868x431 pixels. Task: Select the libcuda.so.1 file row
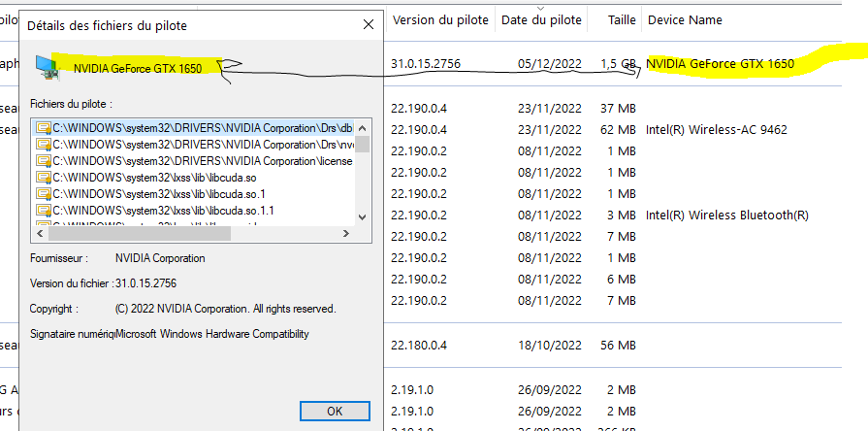coord(194,194)
